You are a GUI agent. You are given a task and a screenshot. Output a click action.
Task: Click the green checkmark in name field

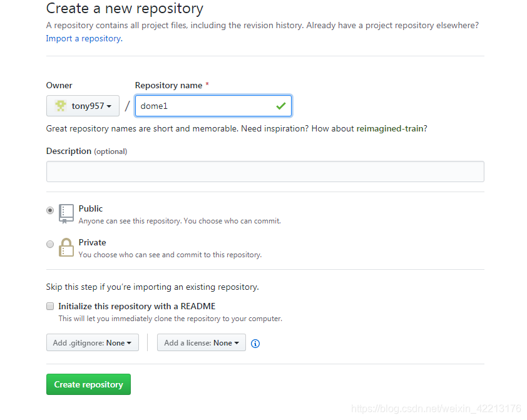(280, 106)
